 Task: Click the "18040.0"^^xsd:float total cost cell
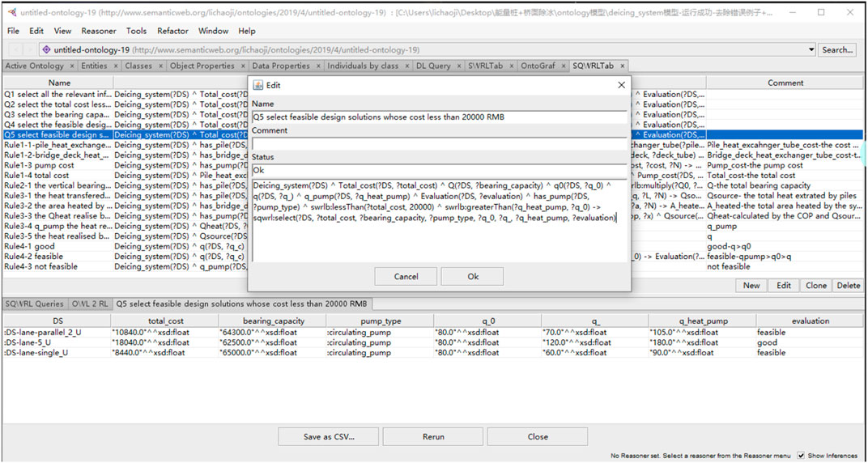[165, 342]
